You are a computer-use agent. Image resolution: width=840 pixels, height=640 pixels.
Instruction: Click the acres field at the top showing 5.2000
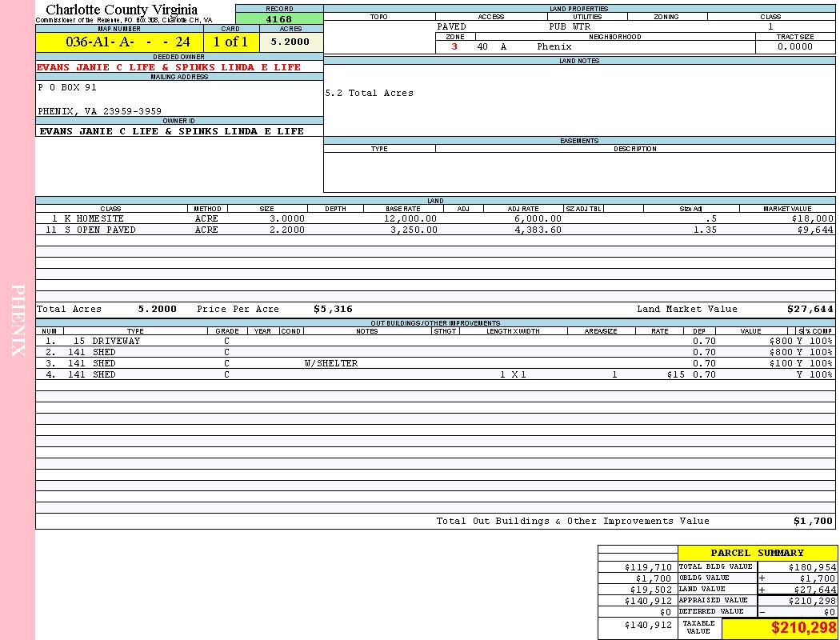coord(290,42)
